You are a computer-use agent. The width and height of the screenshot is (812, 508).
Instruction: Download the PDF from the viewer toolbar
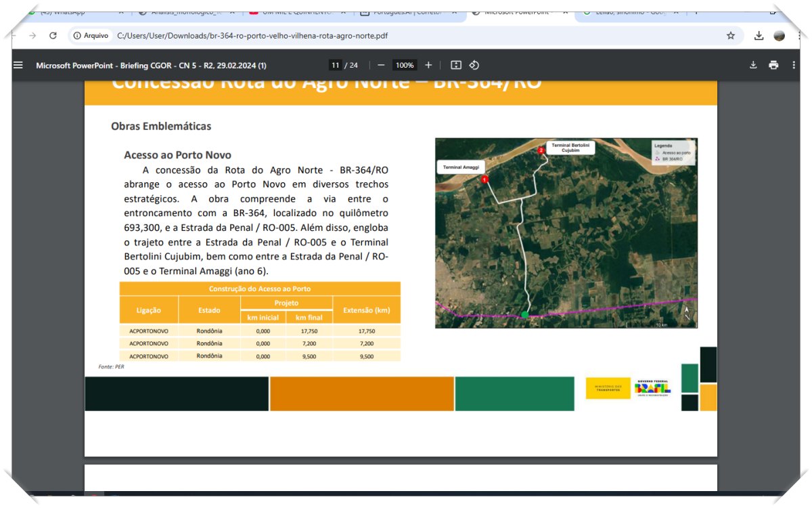point(753,65)
